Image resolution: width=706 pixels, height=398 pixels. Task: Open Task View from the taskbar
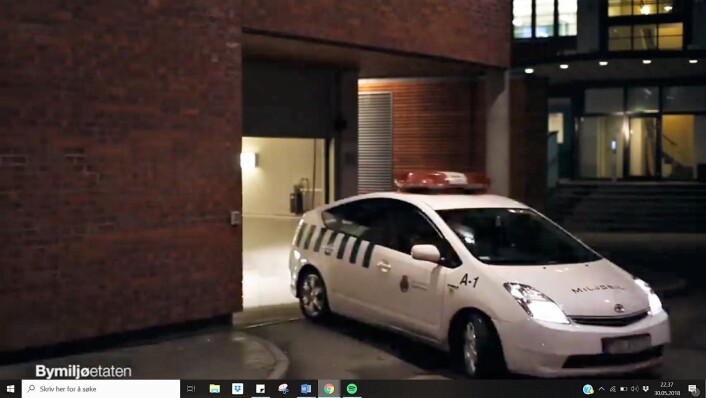(x=191, y=389)
